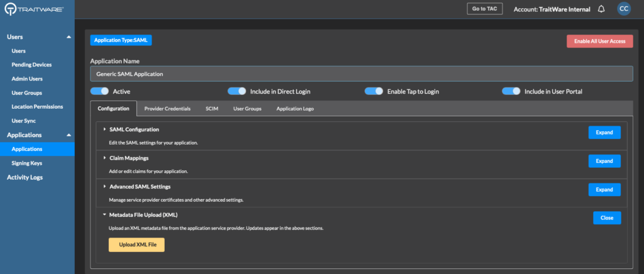Screen dimensions: 644x274
Task: Click the Application Name label
Action: click(115, 61)
